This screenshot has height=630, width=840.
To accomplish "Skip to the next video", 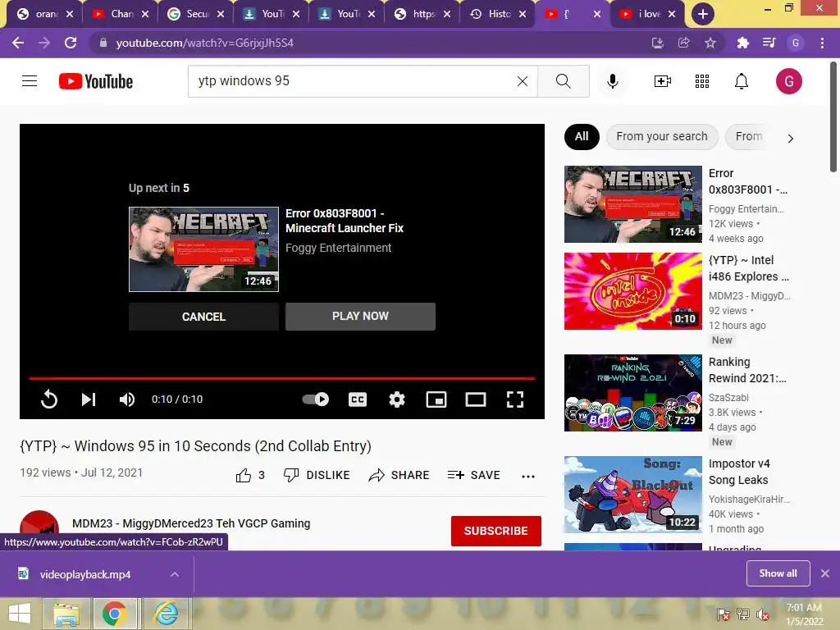I will (89, 399).
